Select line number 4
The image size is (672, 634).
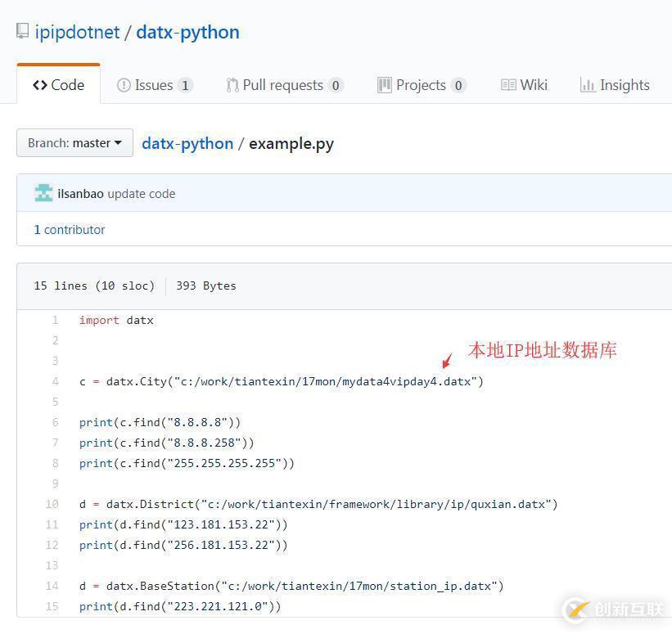tap(56, 382)
